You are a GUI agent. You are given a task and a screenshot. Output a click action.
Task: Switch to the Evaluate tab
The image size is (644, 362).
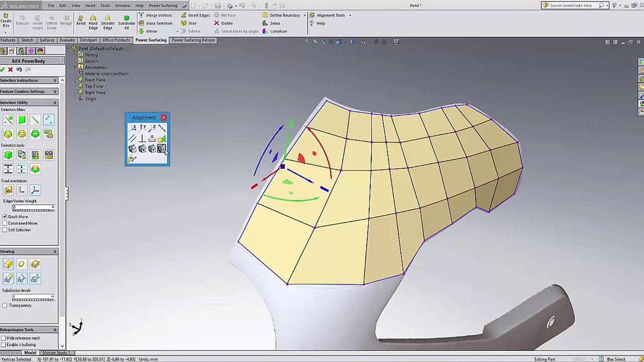coord(67,40)
